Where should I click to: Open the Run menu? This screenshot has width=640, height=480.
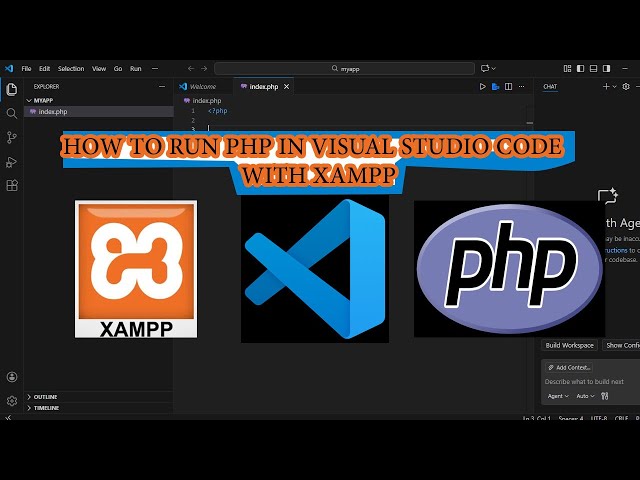click(136, 69)
